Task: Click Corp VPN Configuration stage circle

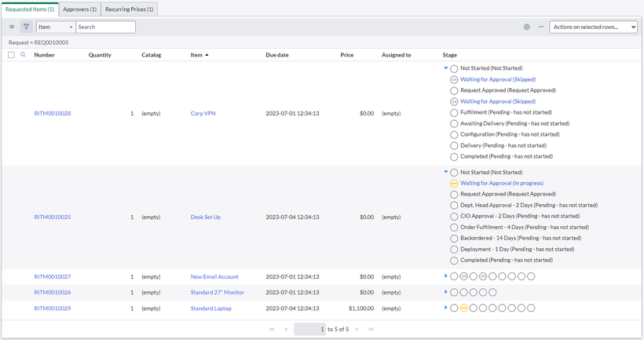Action: click(x=454, y=135)
